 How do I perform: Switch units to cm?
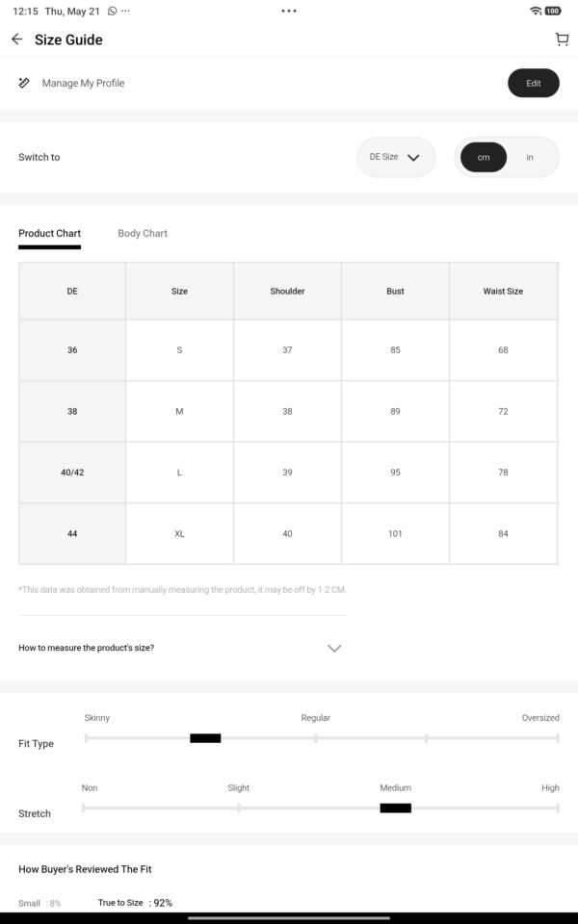(x=483, y=157)
